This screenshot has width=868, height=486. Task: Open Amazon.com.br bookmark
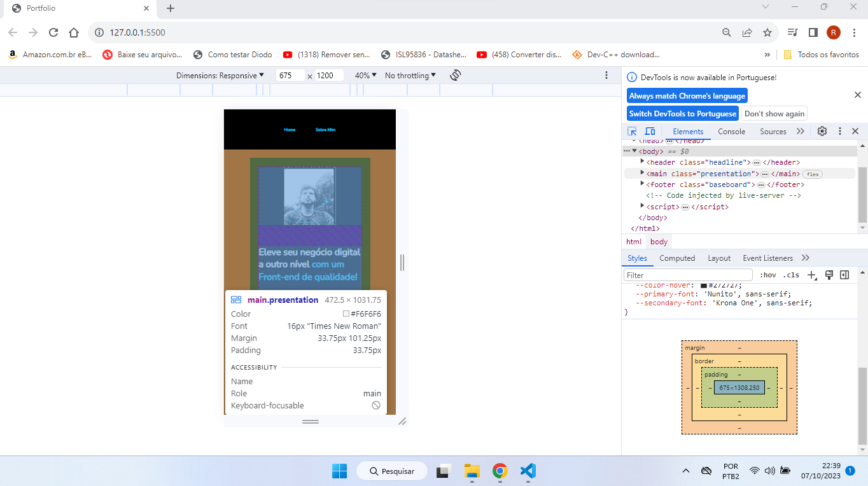50,55
